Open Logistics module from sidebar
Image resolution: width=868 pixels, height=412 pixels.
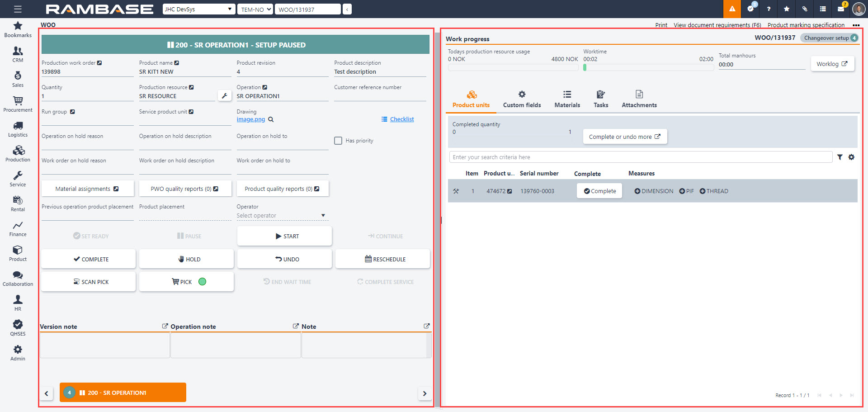click(18, 129)
